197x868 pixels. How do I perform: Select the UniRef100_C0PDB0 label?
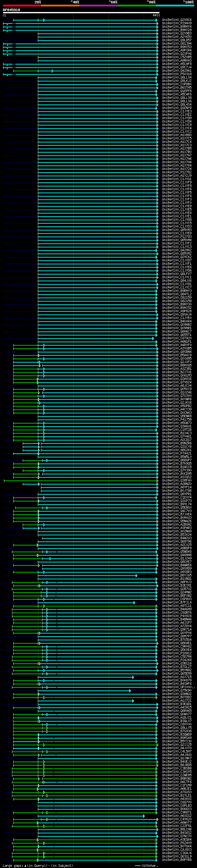point(177,84)
